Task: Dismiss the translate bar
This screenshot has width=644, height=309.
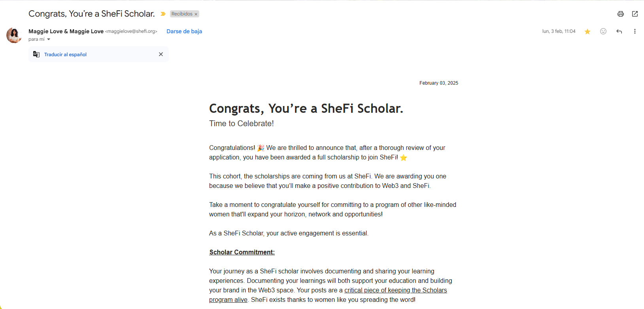Action: 161,54
